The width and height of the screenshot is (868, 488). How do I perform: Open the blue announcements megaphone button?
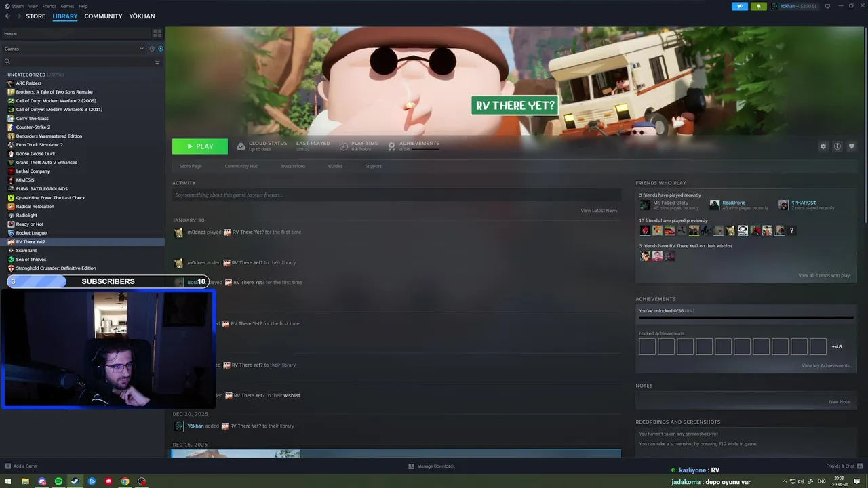[x=739, y=6]
